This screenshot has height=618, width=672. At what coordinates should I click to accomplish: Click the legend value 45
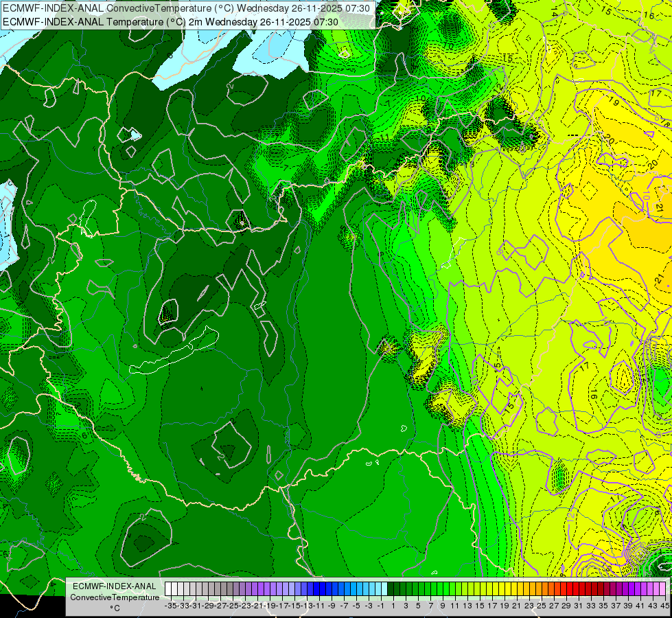pos(664,606)
